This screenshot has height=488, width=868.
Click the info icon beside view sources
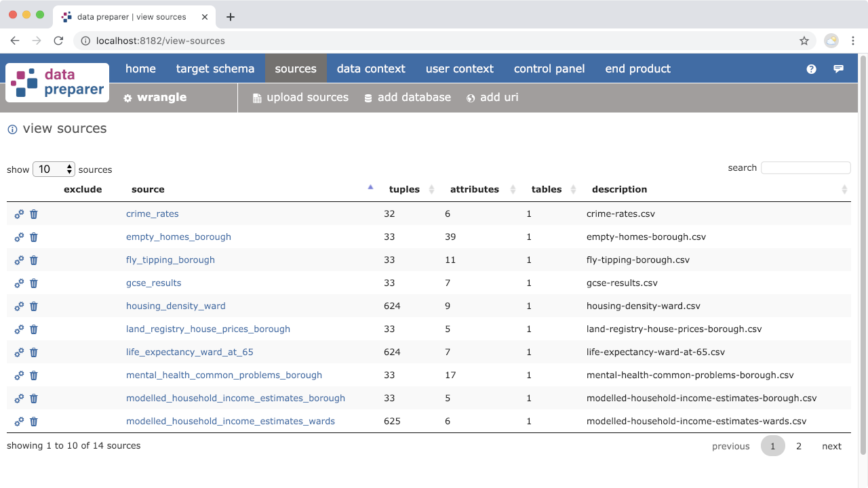12,129
